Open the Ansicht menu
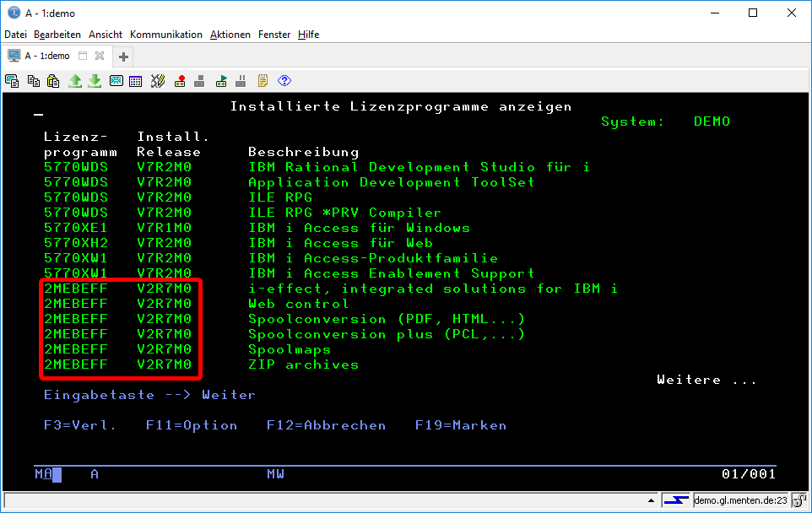 tap(106, 35)
